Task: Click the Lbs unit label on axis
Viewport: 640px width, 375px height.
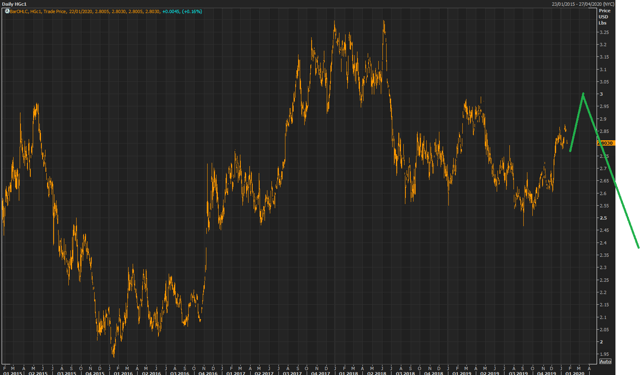Action: coord(602,23)
